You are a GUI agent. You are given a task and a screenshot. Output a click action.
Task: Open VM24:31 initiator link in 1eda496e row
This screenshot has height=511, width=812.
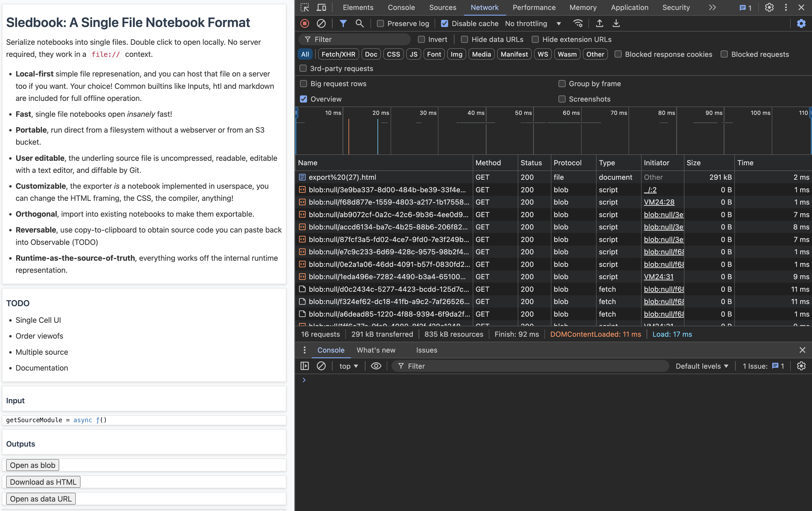point(658,277)
